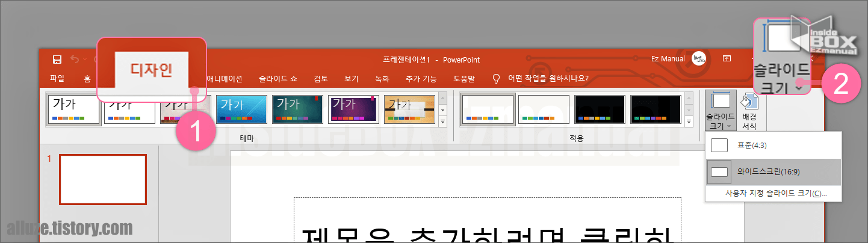868x243 pixels.
Task: Expand the variants gallery More arrow
Action: point(689,121)
